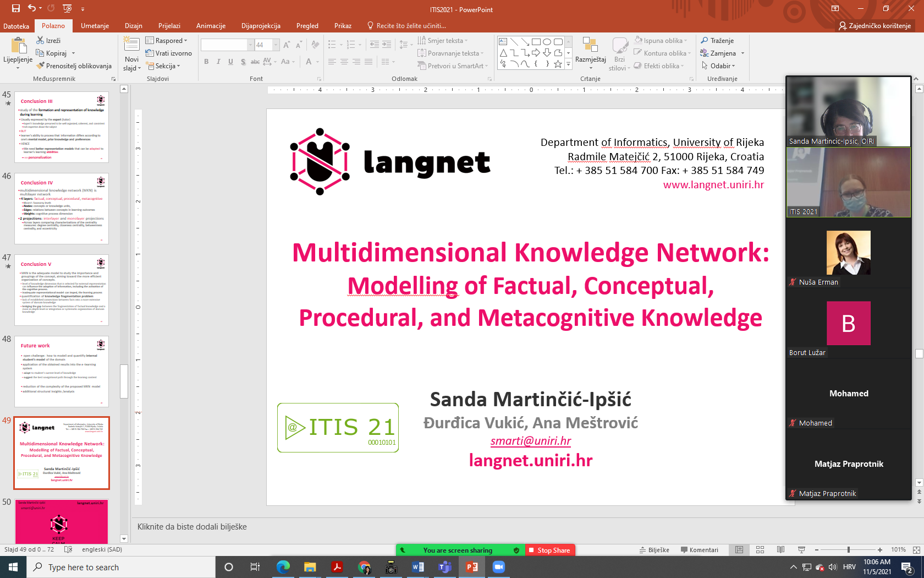The width and height of the screenshot is (924, 578).
Task: Click the zoom level slider handle
Action: (849, 550)
